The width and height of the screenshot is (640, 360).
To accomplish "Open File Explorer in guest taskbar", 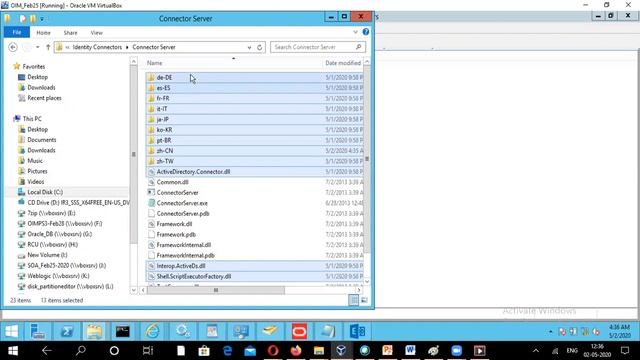I will coord(95,331).
